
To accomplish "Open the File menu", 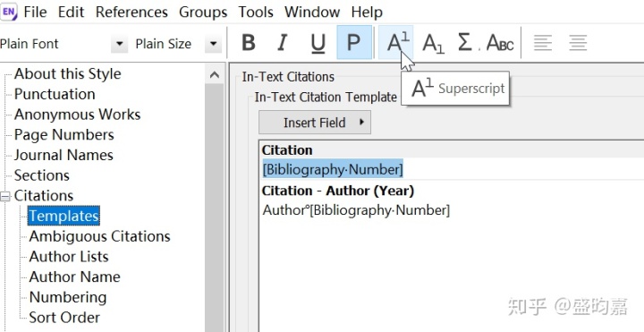I will 35,12.
